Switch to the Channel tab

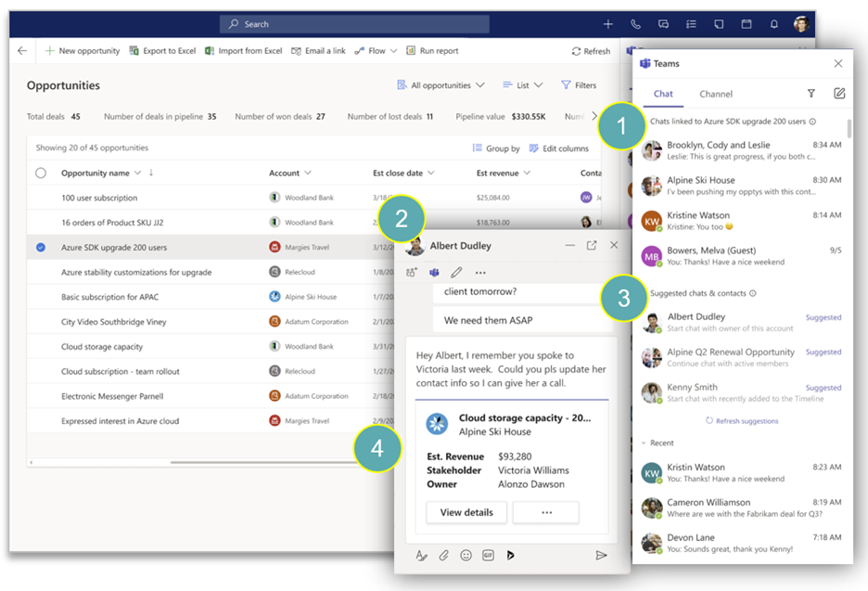click(716, 94)
